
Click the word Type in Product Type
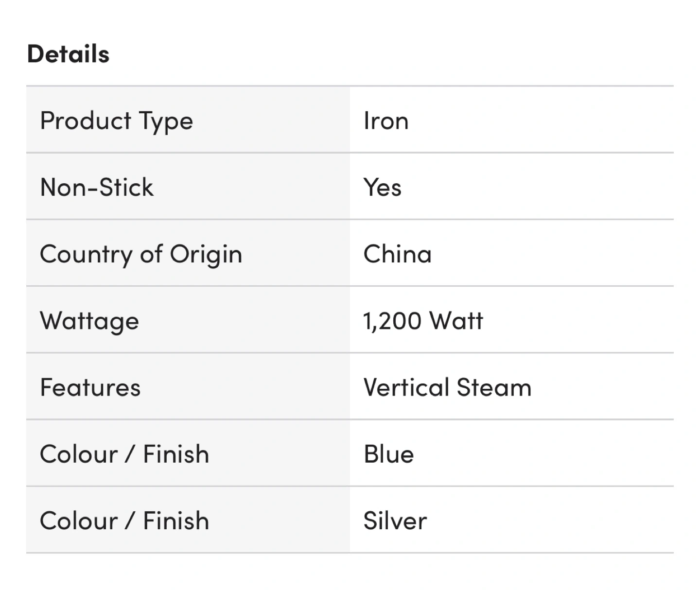pos(166,121)
